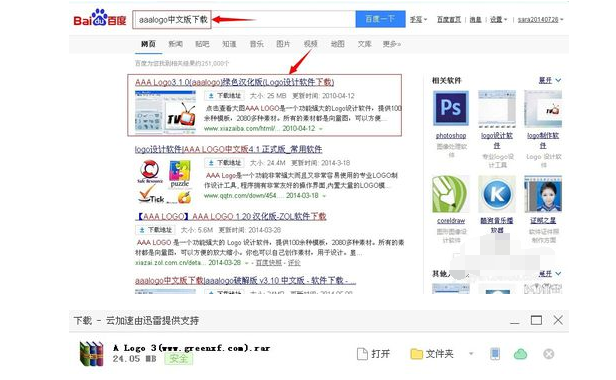This screenshot has width=616, height=380.
Task: Click the logo设计软件 thumbnail image
Action: click(497, 108)
